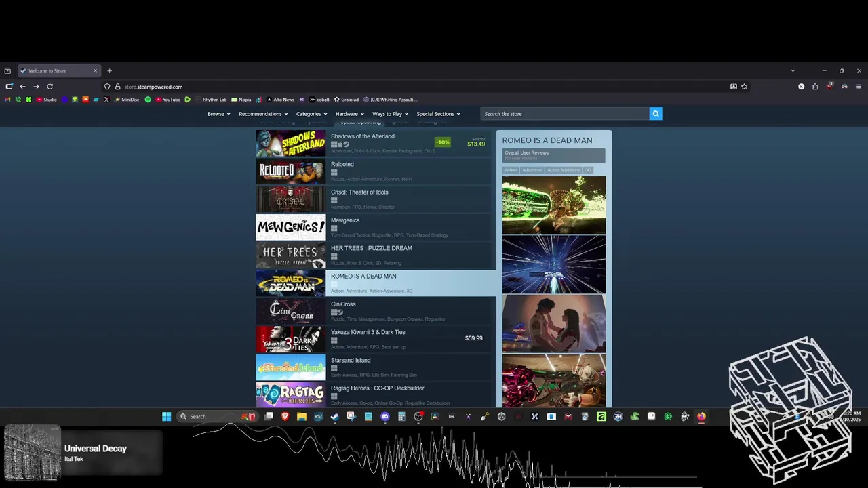868x488 pixels.
Task: Open the Whirling Assault bookmark
Action: 390,100
